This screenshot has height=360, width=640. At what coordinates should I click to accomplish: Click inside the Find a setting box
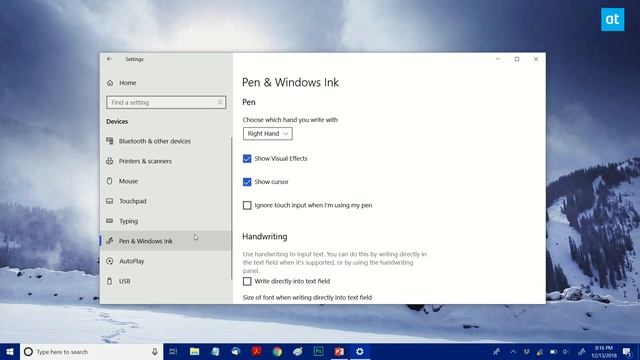tap(166, 102)
